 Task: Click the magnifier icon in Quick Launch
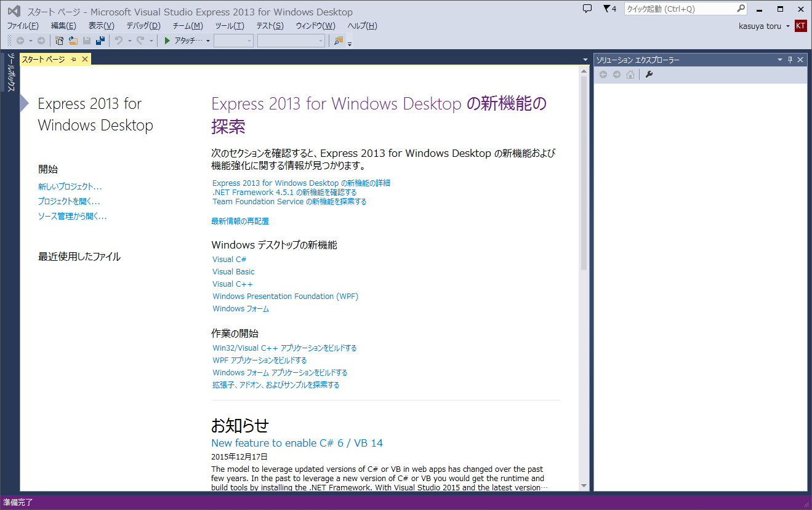coord(741,9)
